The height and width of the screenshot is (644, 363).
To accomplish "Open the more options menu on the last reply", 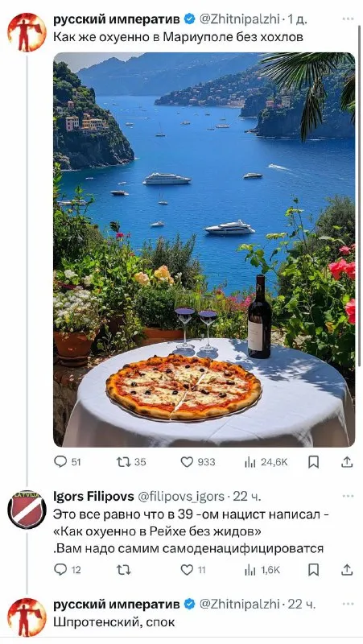I will coord(348,605).
